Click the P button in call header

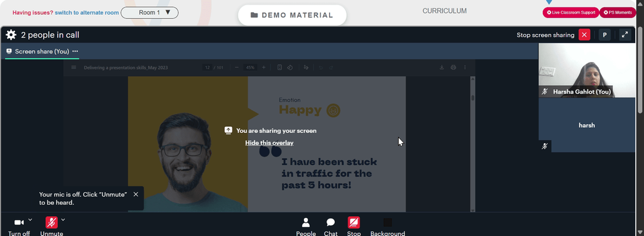[605, 35]
